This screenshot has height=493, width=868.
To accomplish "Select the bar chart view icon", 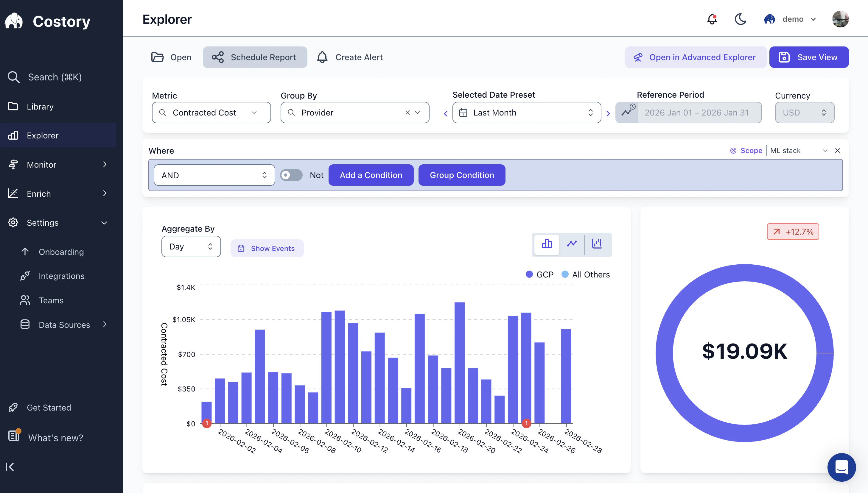I will (x=547, y=244).
